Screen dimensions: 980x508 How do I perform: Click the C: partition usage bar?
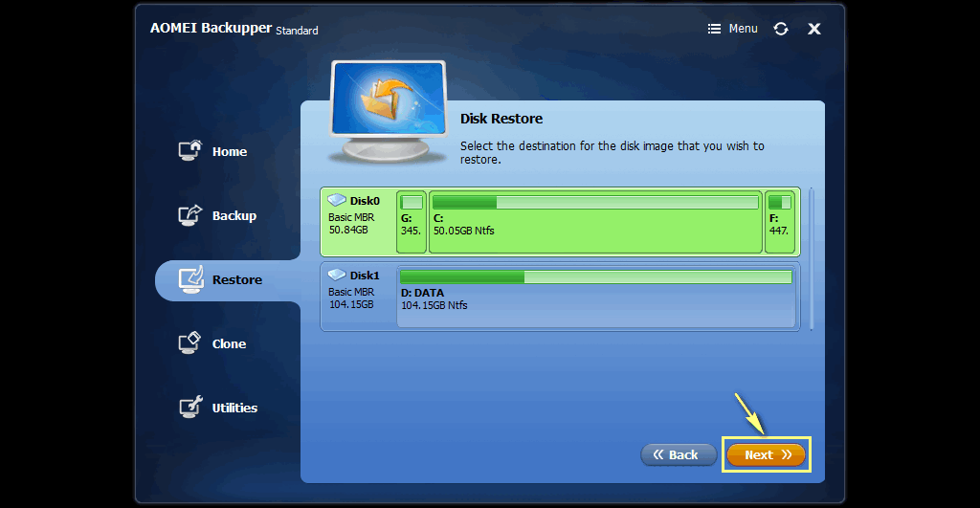(x=595, y=202)
